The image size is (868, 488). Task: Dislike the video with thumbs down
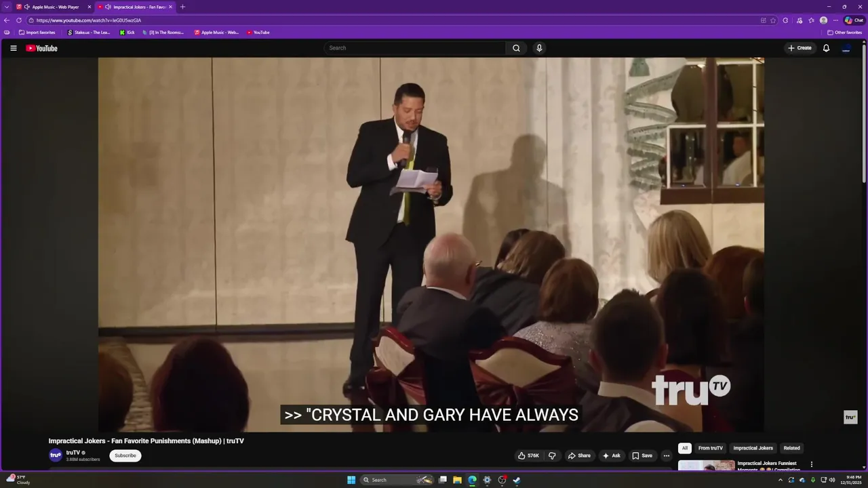coord(552,455)
